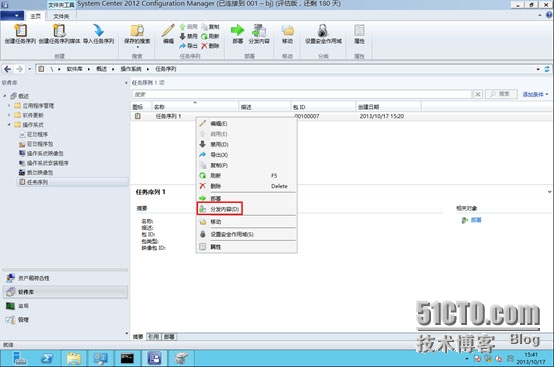Screen dimensions: 554x367
Task: Click refresh icon at address bar end
Action: (547, 69)
